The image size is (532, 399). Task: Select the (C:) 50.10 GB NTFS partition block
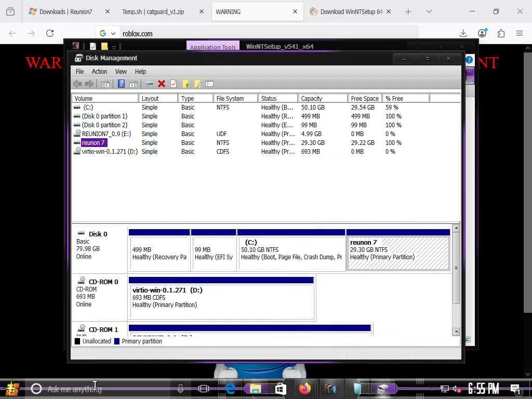[x=291, y=250]
